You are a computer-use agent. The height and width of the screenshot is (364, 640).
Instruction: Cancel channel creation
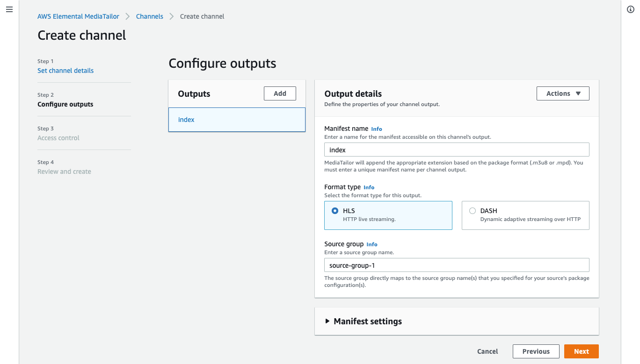(x=487, y=351)
